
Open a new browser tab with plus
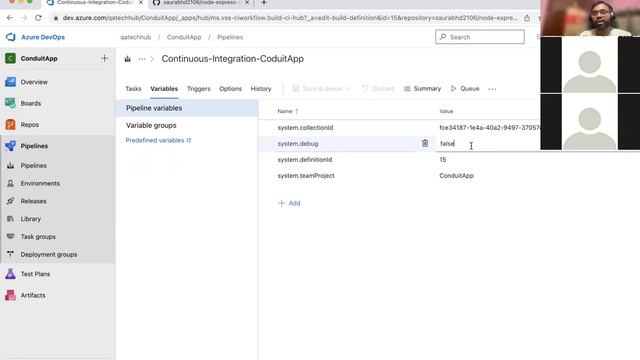pos(264,3)
